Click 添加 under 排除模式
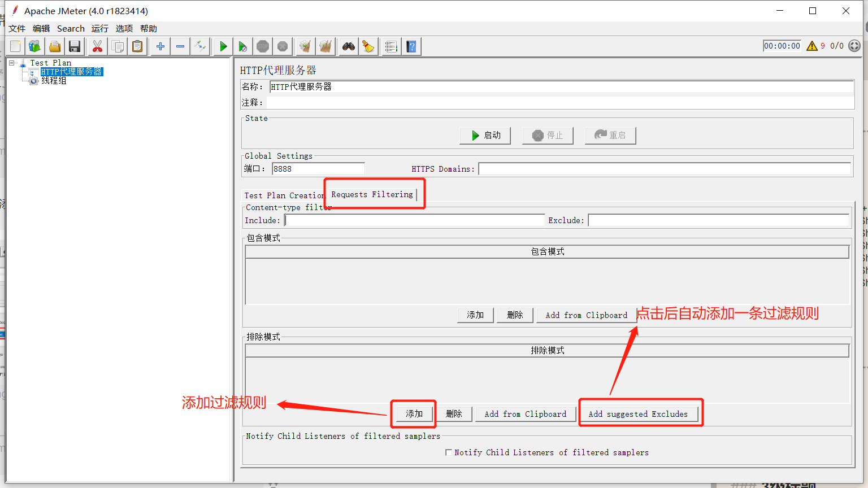The height and width of the screenshot is (488, 868). 414,414
